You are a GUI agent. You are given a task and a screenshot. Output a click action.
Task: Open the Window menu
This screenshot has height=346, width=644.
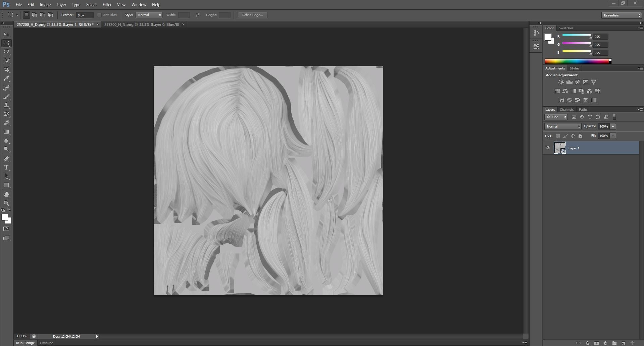point(139,5)
